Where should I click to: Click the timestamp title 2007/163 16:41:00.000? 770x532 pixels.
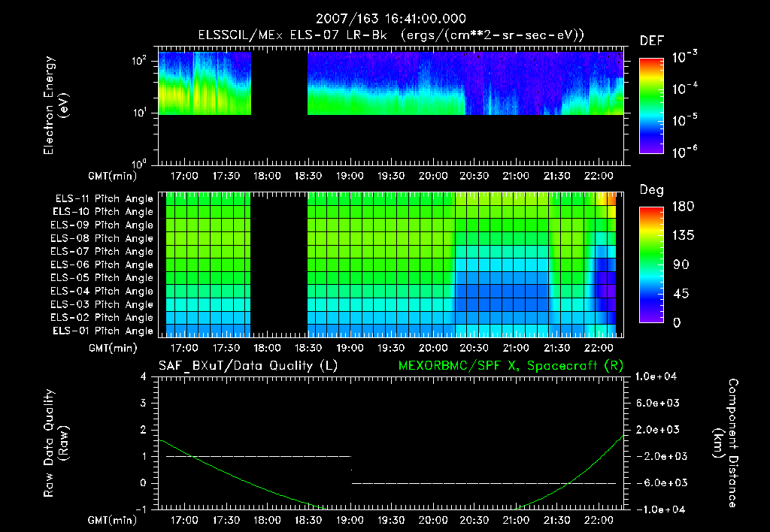point(390,19)
